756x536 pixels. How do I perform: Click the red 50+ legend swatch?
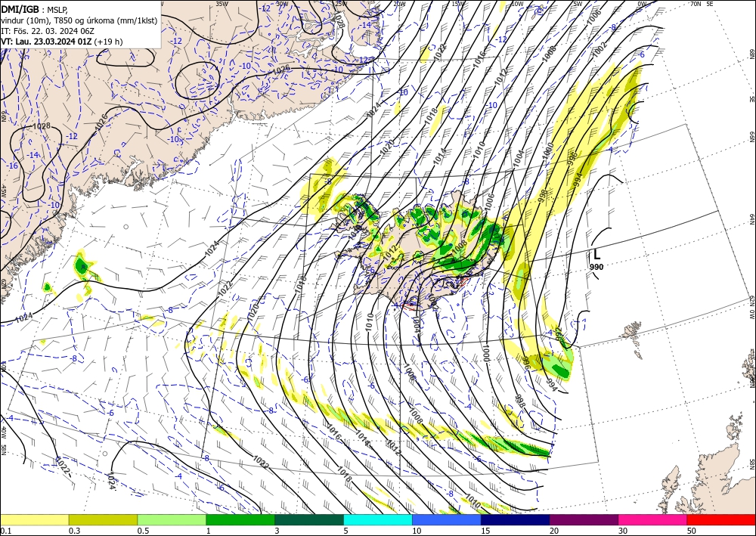721,519
